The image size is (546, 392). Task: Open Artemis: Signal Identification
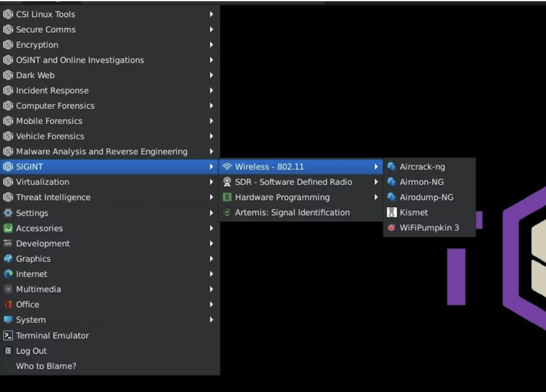301,213
